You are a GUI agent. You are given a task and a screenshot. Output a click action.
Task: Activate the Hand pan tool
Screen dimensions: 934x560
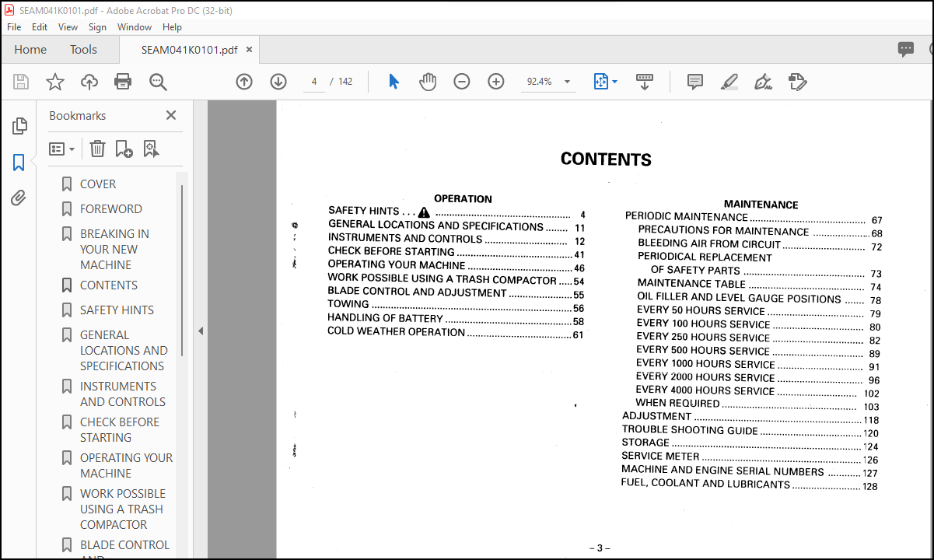coord(428,82)
